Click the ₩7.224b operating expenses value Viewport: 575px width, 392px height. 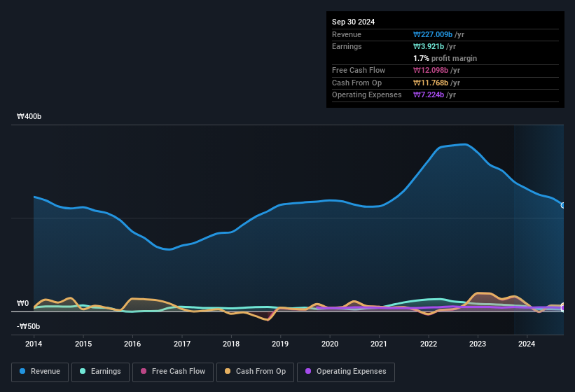tap(429, 94)
